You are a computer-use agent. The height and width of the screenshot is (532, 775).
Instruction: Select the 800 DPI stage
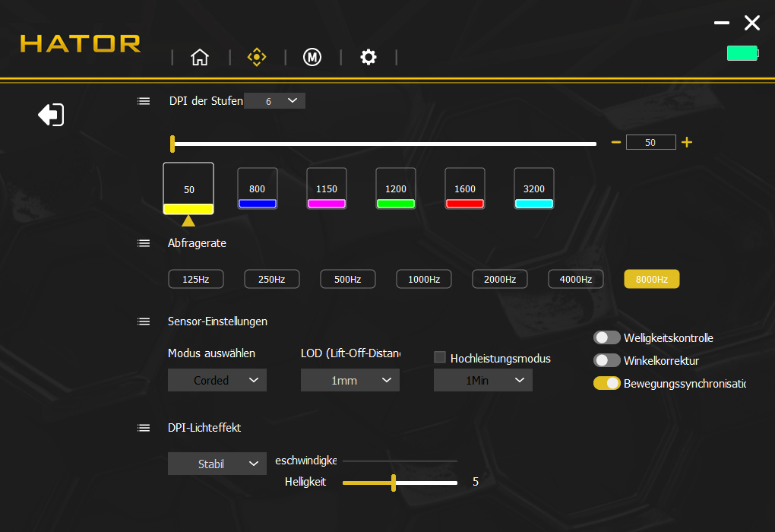[x=257, y=188]
